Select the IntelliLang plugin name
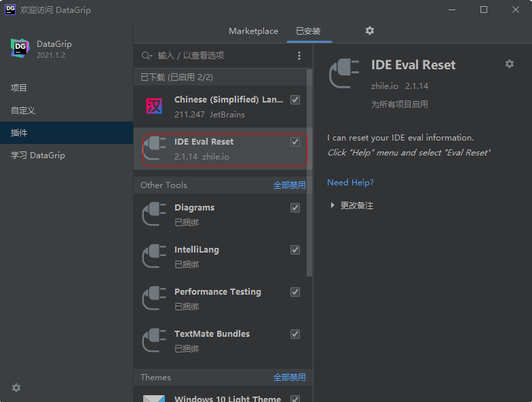This screenshot has height=402, width=532. coord(197,250)
